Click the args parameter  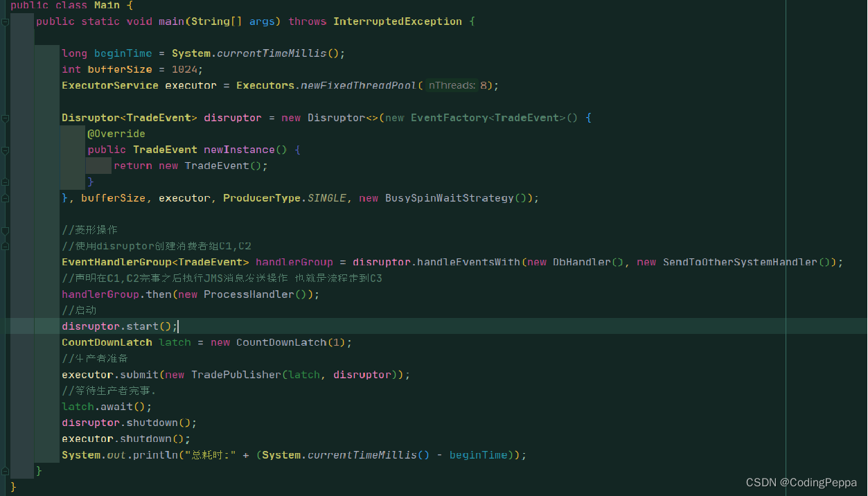(262, 21)
